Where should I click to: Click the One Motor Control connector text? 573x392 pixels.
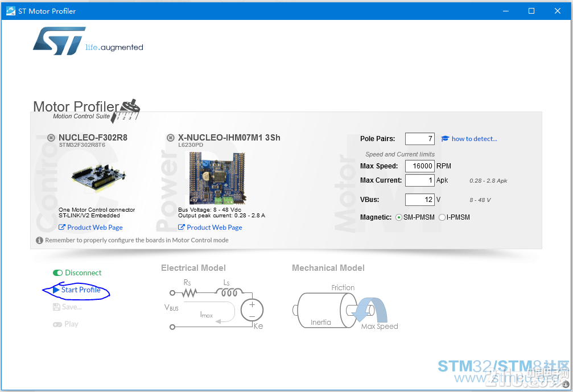click(97, 210)
